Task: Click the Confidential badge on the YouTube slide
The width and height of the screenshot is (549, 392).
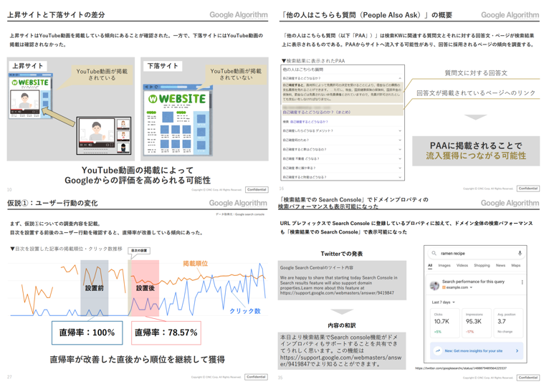Action: pos(257,190)
